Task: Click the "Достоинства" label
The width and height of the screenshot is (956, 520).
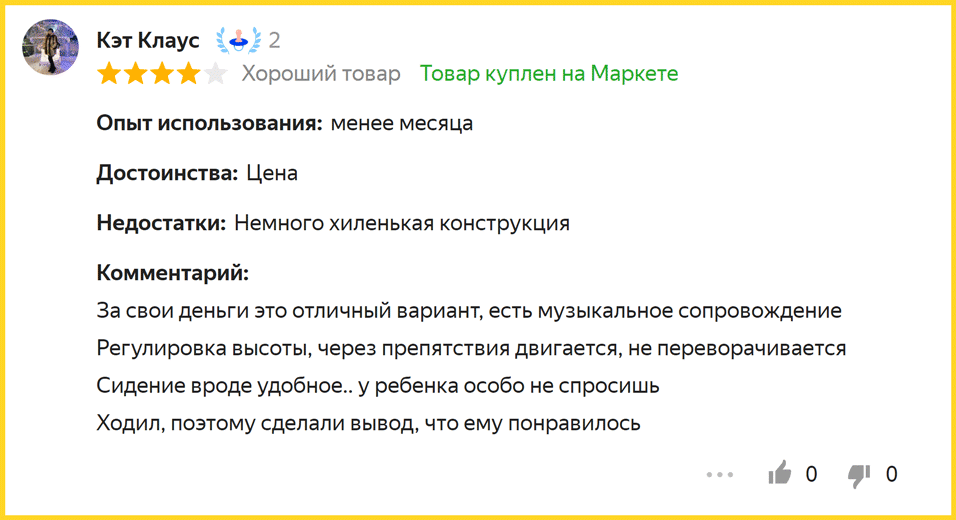Action: coord(167,173)
